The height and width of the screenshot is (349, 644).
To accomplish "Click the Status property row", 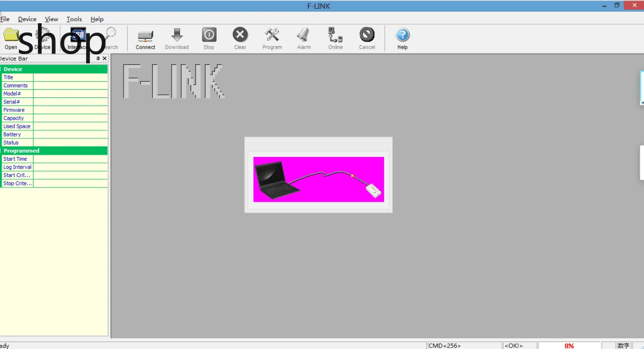I will click(x=54, y=143).
